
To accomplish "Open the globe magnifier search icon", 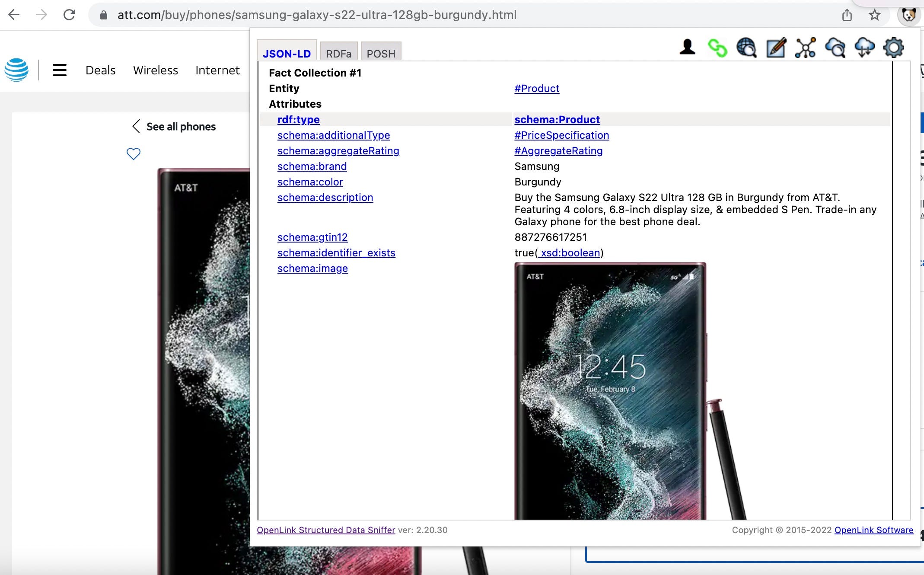I will [x=746, y=48].
